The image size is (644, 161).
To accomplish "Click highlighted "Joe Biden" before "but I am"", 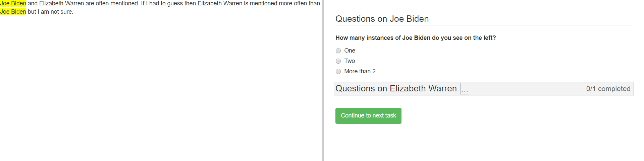I will [13, 12].
